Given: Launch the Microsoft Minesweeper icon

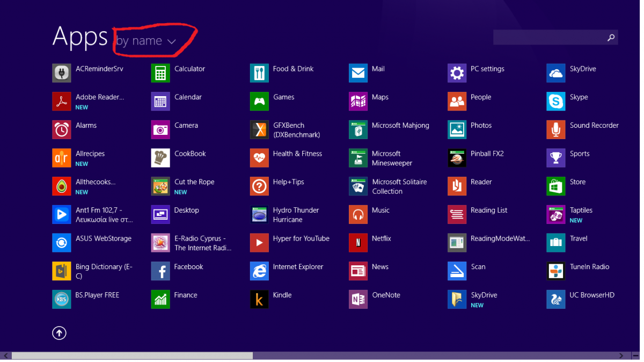Looking at the screenshot, I should [358, 158].
